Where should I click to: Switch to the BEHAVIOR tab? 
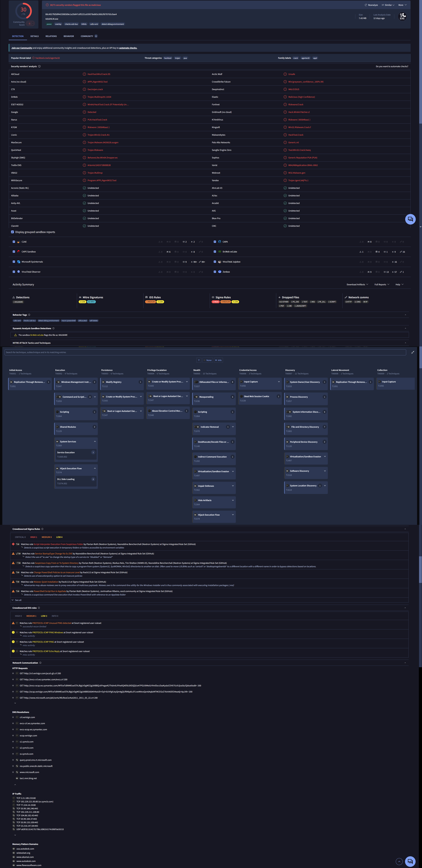[x=69, y=36]
